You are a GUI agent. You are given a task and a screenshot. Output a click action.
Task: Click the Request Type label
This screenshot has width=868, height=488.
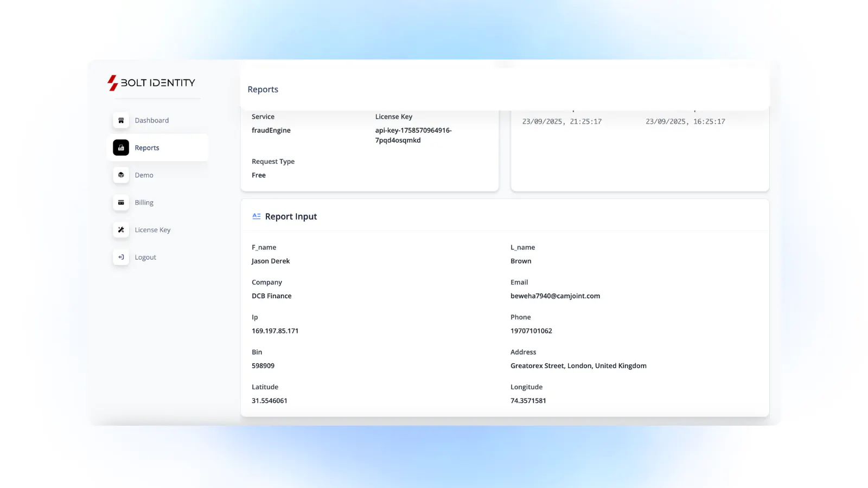(273, 162)
